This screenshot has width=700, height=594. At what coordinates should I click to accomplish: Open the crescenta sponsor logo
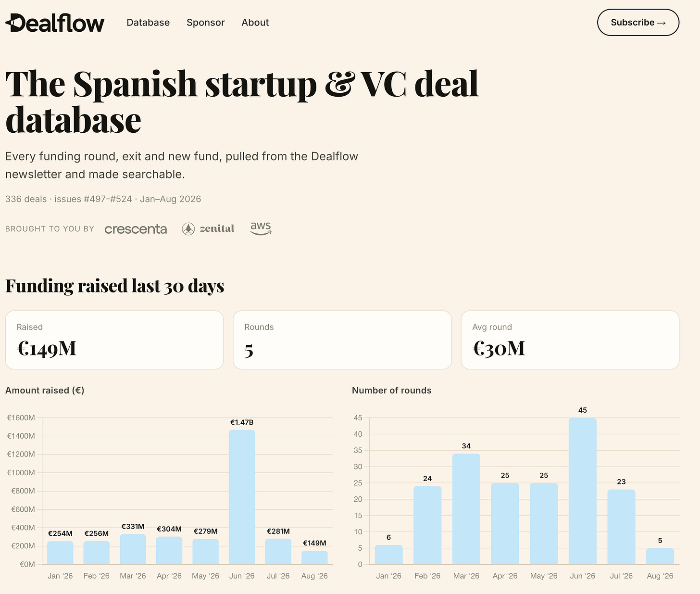136,229
